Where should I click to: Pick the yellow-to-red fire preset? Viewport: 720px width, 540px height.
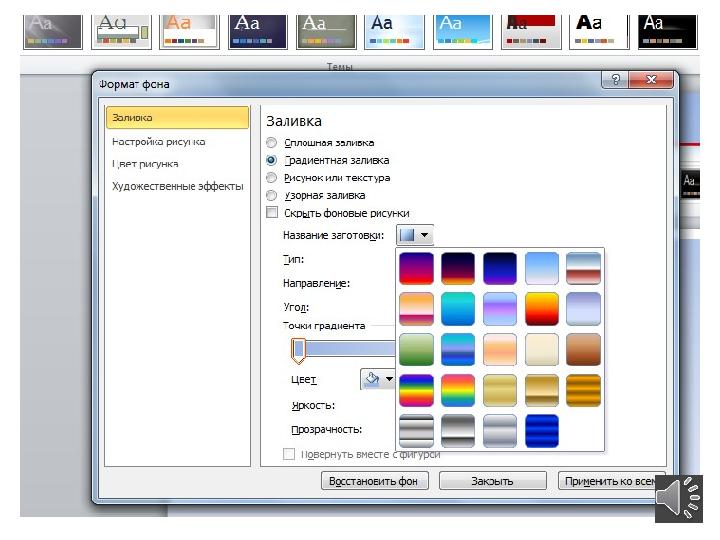tap(541, 309)
